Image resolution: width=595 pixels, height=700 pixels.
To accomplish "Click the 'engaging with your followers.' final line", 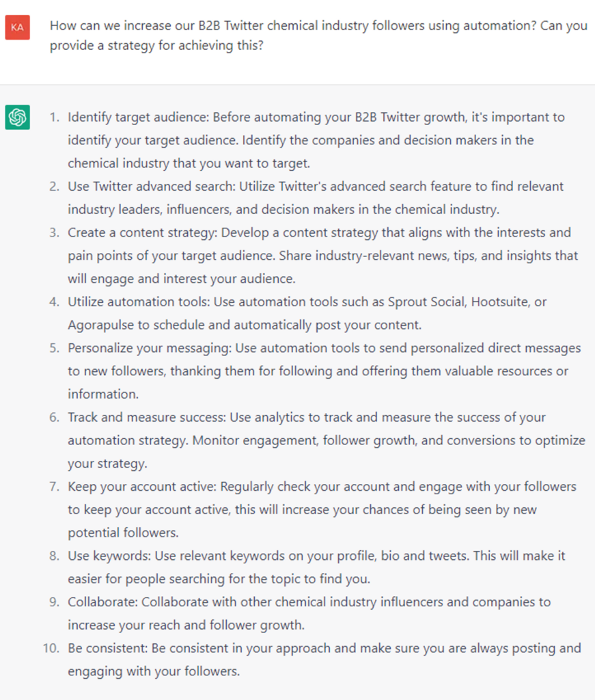I will 154,671.
